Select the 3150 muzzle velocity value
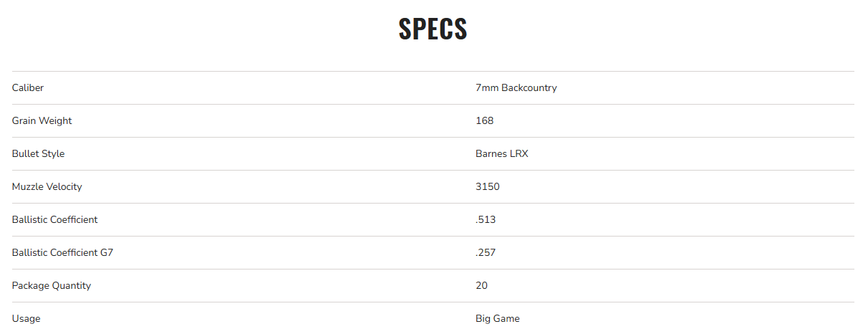This screenshot has height=334, width=868. point(487,187)
